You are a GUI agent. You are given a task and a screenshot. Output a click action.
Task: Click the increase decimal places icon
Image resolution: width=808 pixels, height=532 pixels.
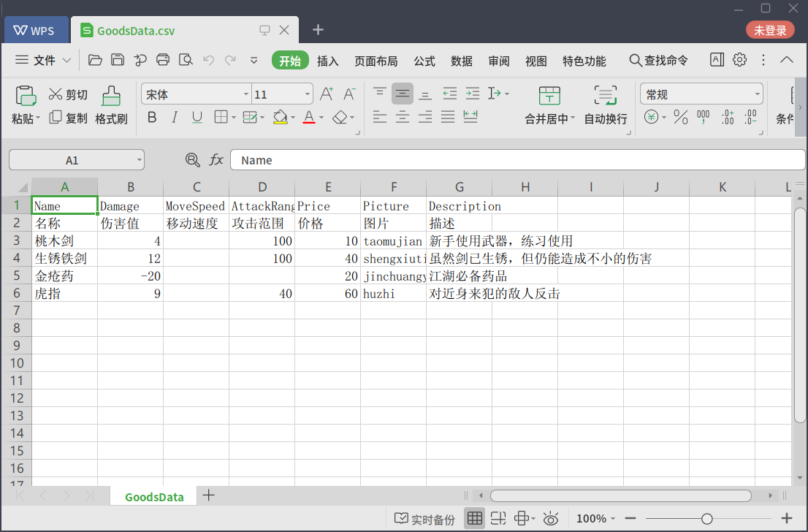click(x=727, y=117)
